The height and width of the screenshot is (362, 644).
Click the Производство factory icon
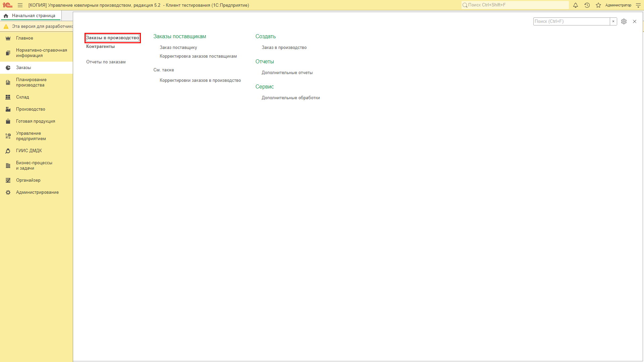(x=8, y=109)
